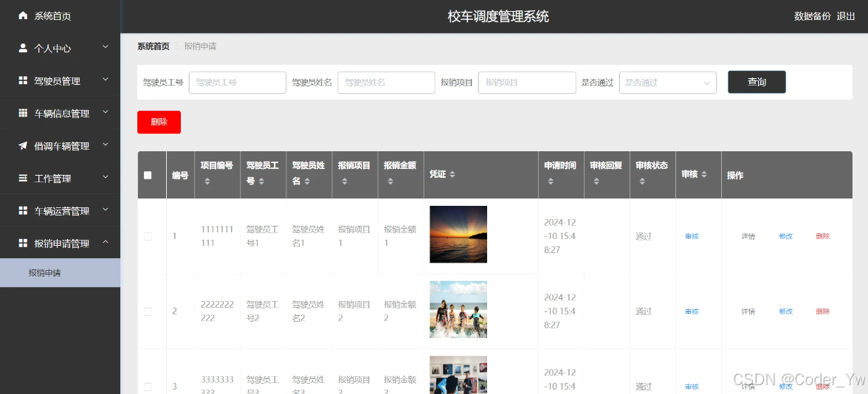Click into the 报销项目 search field

[527, 83]
